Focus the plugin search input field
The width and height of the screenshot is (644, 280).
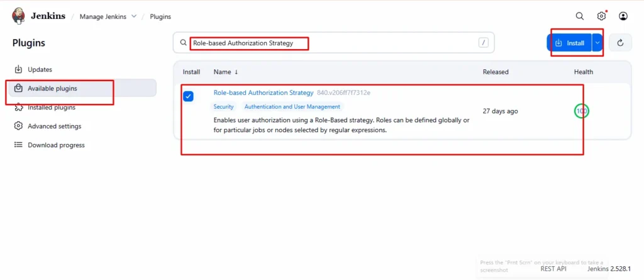click(x=327, y=43)
